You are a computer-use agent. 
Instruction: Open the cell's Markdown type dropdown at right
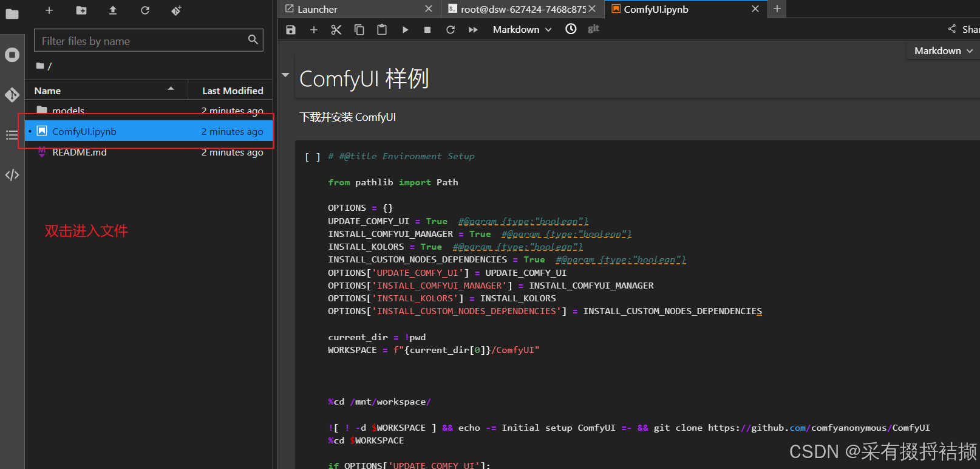click(x=944, y=51)
